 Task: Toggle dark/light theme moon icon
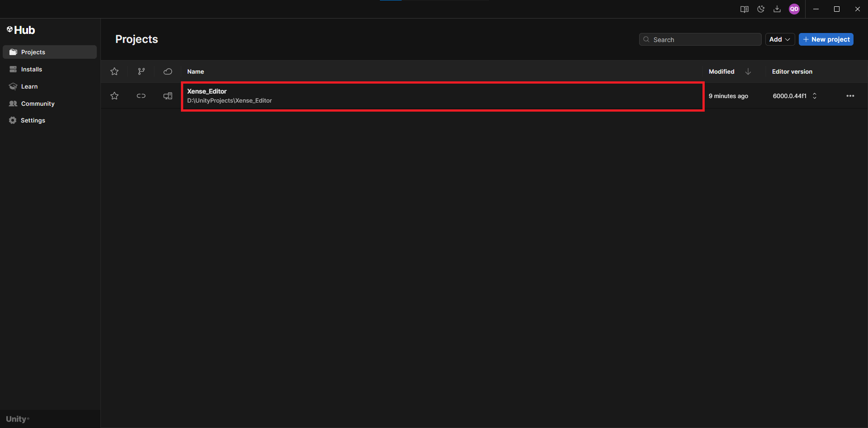761,9
